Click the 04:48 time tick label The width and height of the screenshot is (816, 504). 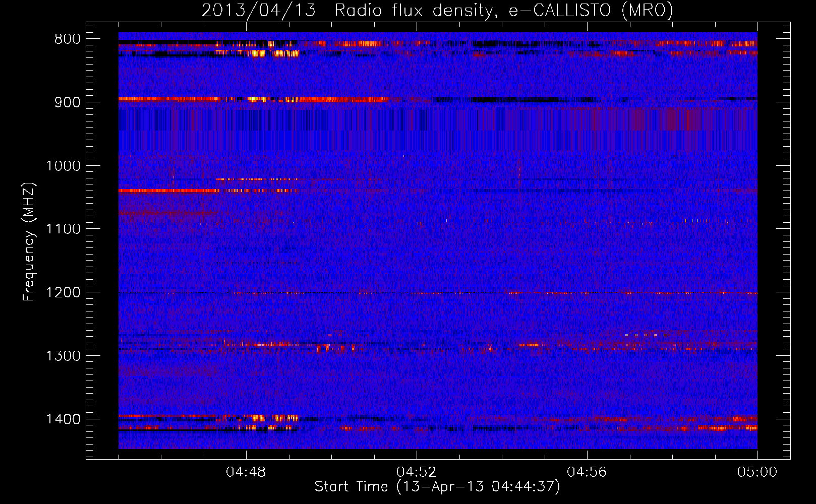[x=246, y=472]
